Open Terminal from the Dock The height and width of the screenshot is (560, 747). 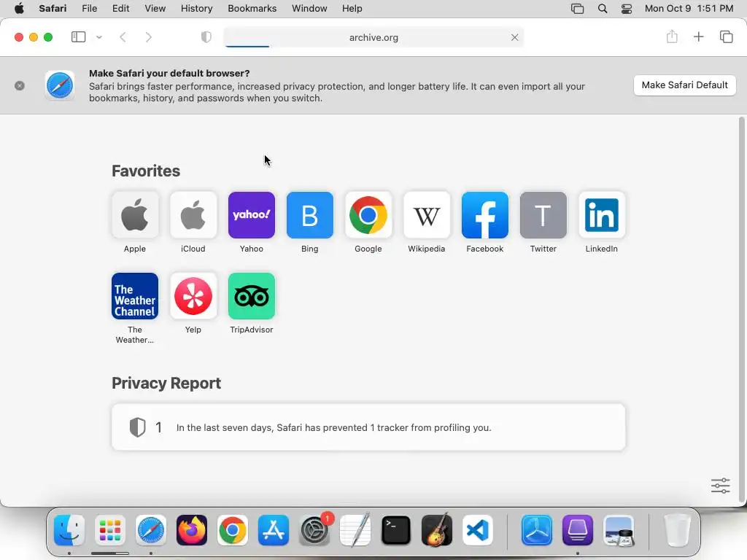[x=396, y=530]
